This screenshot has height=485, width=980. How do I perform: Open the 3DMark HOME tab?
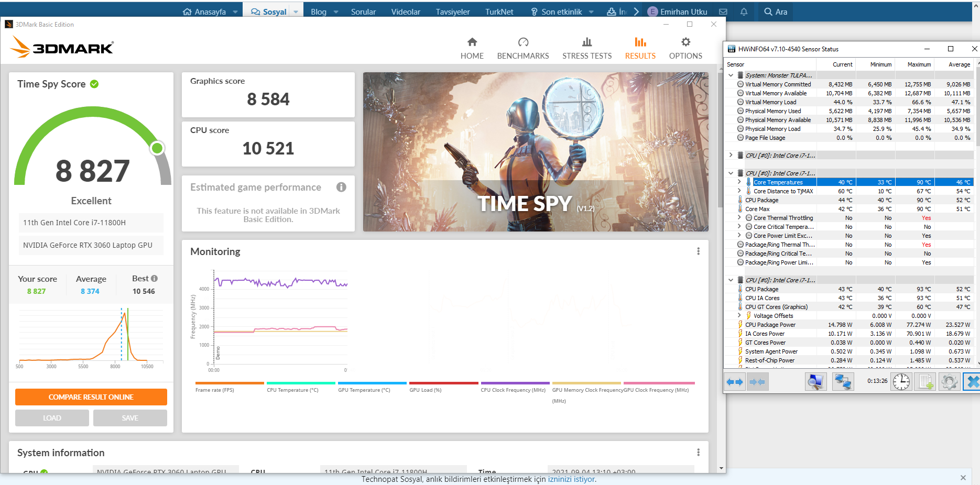pyautogui.click(x=472, y=49)
